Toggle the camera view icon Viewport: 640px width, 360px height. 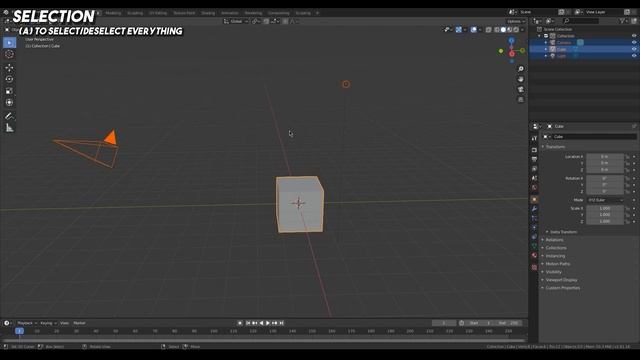(521, 89)
